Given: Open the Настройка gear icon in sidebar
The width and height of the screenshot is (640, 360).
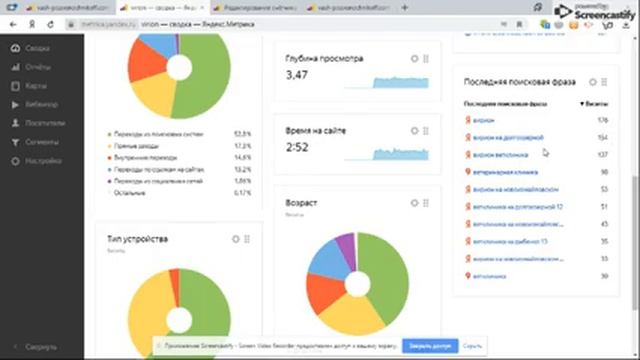Looking at the screenshot, I should pyautogui.click(x=16, y=161).
